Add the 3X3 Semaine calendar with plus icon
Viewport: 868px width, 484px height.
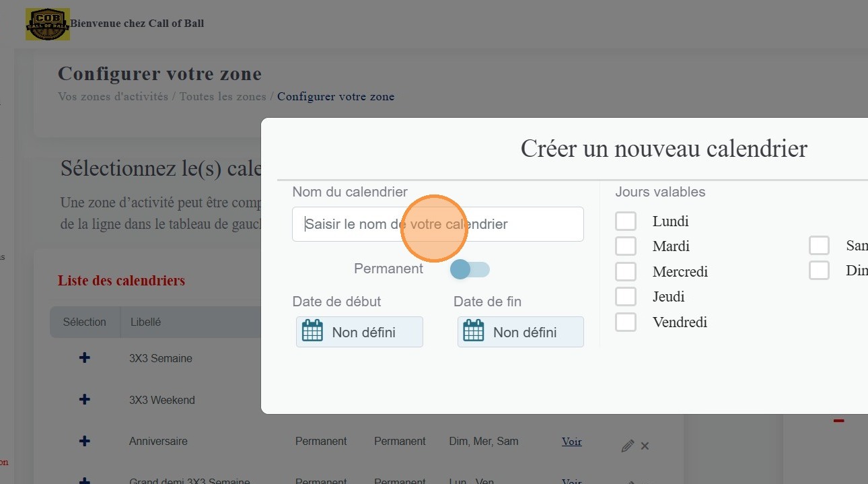pyautogui.click(x=85, y=358)
